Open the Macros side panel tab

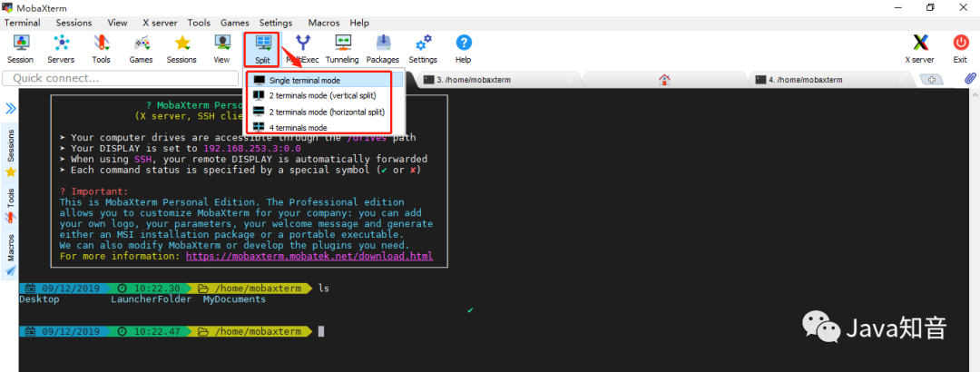pyautogui.click(x=10, y=256)
